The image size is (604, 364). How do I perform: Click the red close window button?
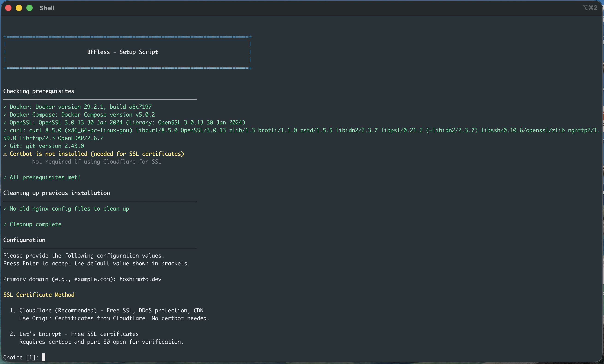click(x=8, y=8)
